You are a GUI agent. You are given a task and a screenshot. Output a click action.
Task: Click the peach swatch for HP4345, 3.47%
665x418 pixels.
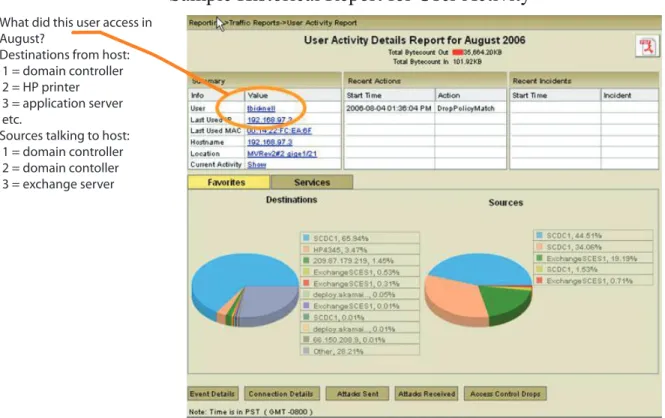coord(306,249)
